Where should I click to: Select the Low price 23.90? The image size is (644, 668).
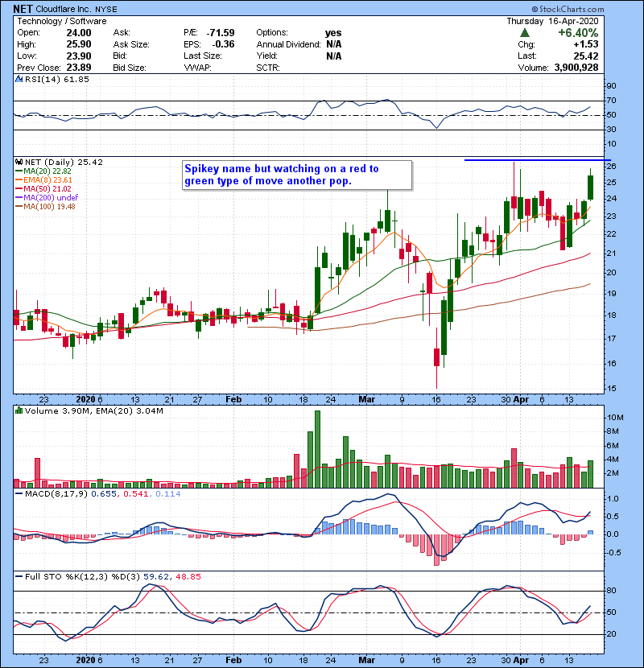click(x=79, y=56)
